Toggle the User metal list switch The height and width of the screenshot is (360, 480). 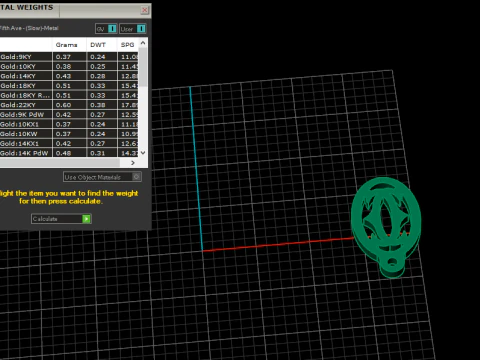(132, 29)
